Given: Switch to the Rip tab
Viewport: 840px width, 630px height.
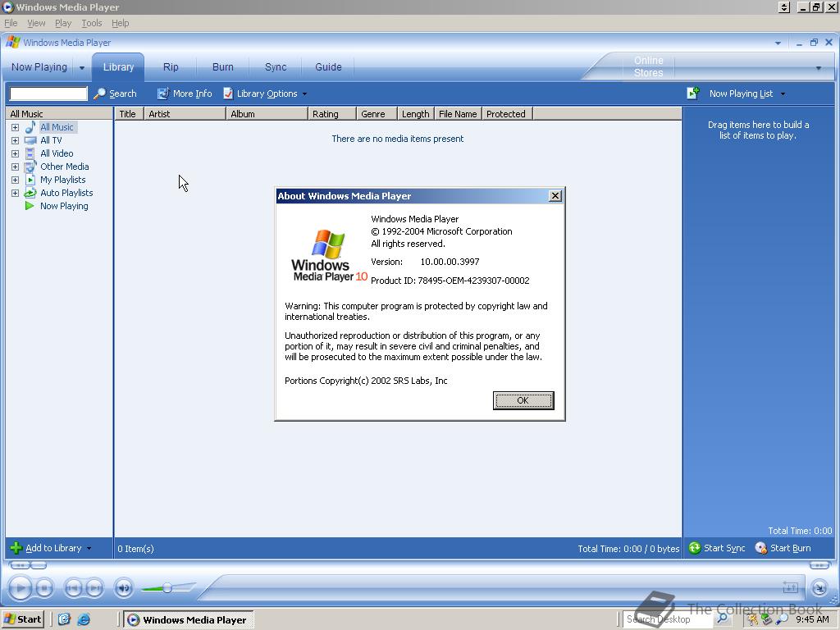Looking at the screenshot, I should (171, 67).
